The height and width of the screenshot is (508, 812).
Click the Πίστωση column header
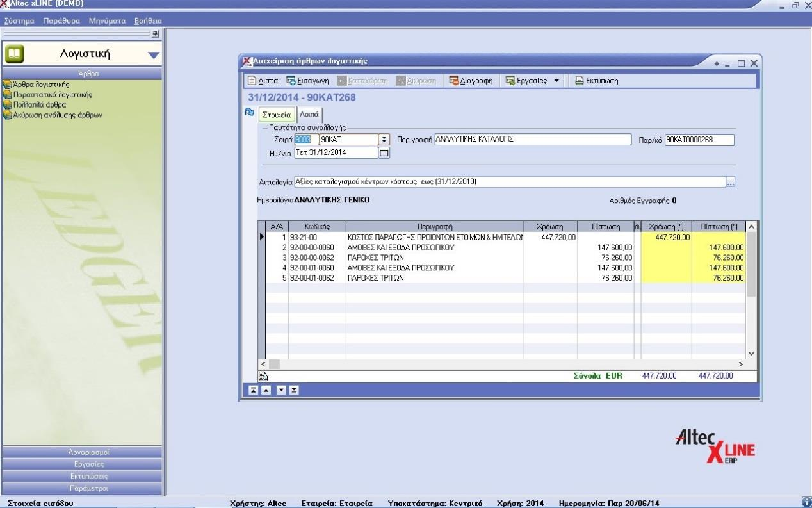tap(606, 226)
